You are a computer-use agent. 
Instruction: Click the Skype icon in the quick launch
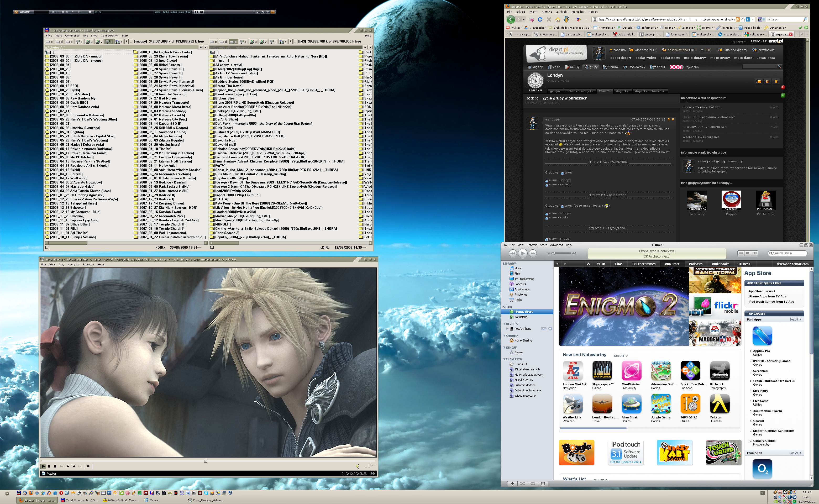tap(206, 493)
